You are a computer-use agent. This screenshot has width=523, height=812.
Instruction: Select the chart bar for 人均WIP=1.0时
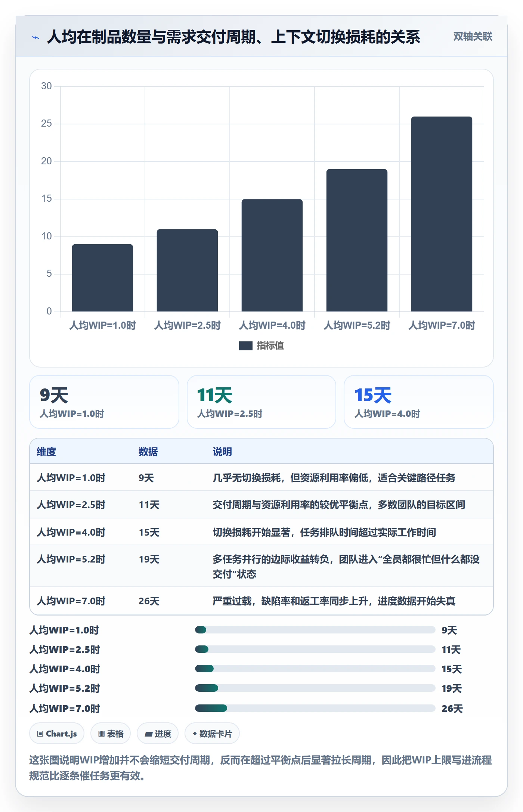pos(102,278)
